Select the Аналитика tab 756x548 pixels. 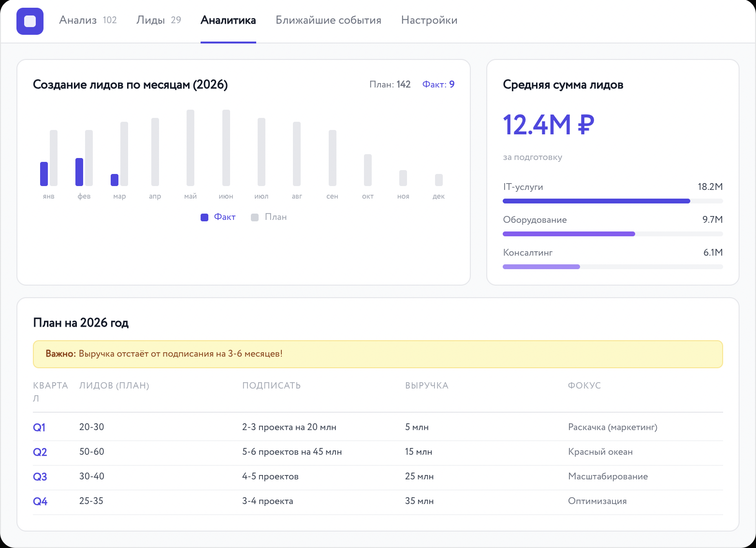(x=228, y=20)
